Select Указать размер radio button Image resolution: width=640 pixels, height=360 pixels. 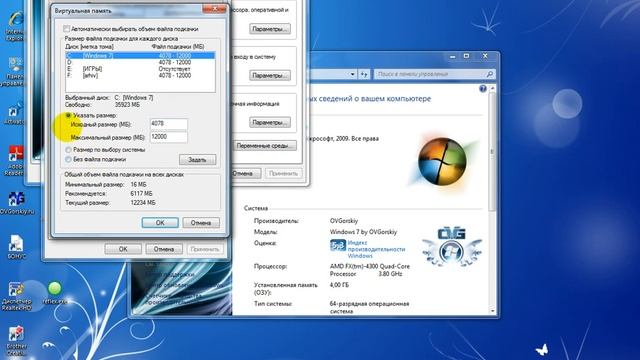(x=69, y=116)
